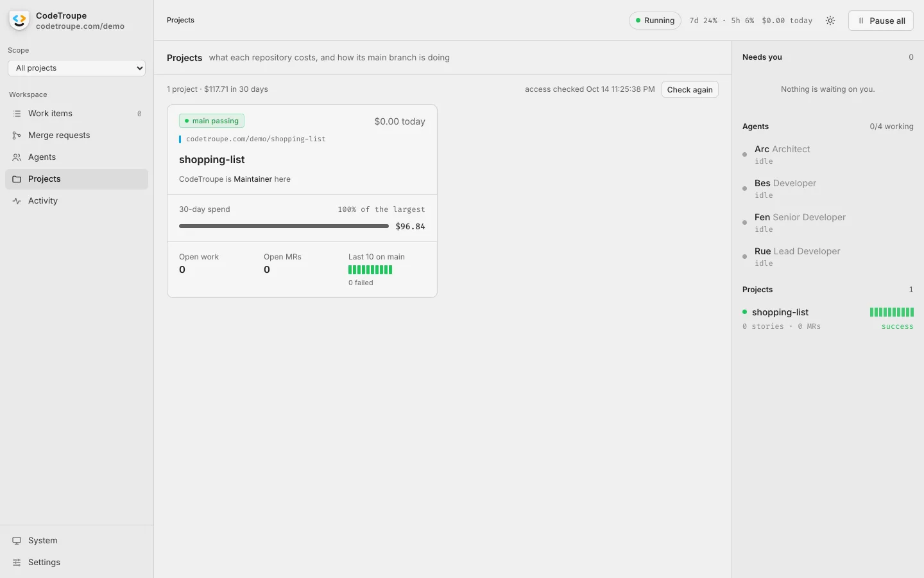This screenshot has height=578, width=924.
Task: Click the Work items list icon
Action: 17,114
